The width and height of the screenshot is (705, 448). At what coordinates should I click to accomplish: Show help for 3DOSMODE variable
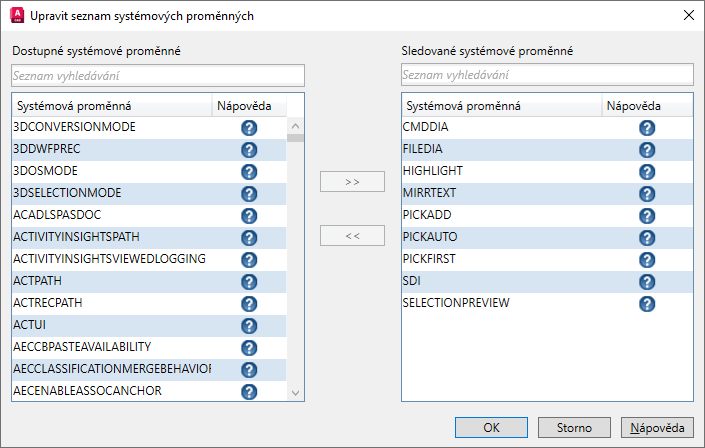pos(249,172)
